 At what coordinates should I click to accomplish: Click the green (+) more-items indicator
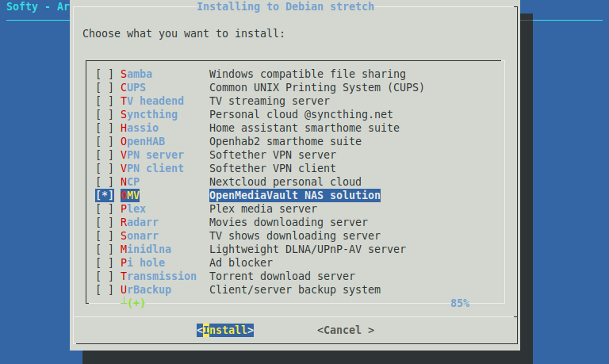tap(136, 303)
